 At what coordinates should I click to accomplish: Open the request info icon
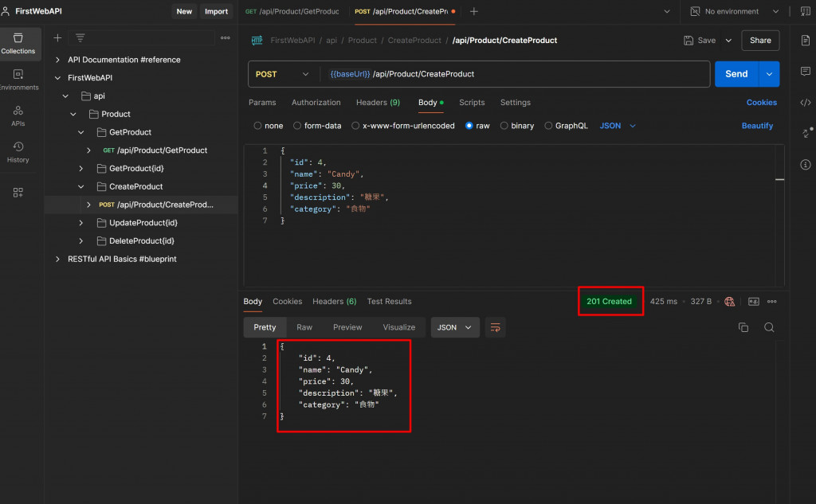point(806,165)
